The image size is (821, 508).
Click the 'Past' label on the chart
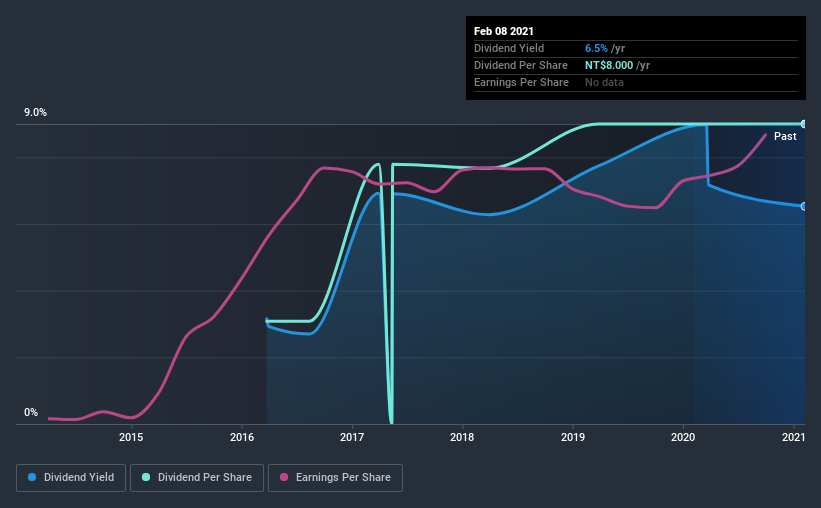click(x=785, y=136)
